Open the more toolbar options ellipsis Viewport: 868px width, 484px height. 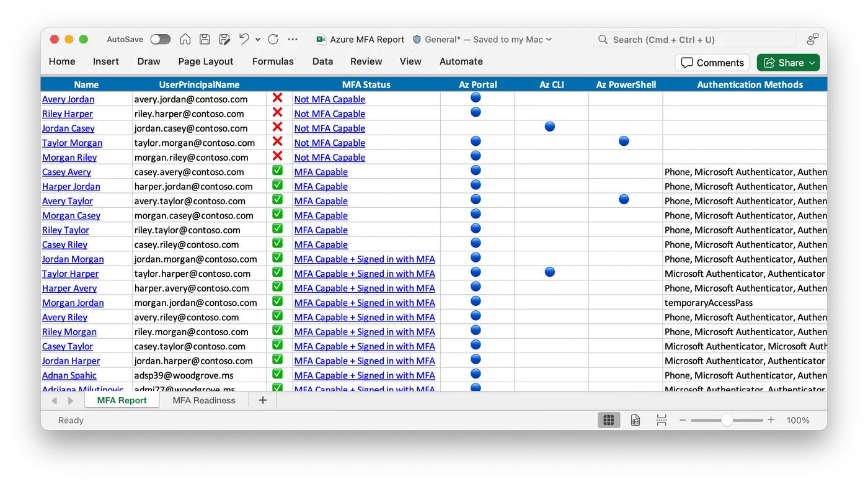(x=293, y=39)
